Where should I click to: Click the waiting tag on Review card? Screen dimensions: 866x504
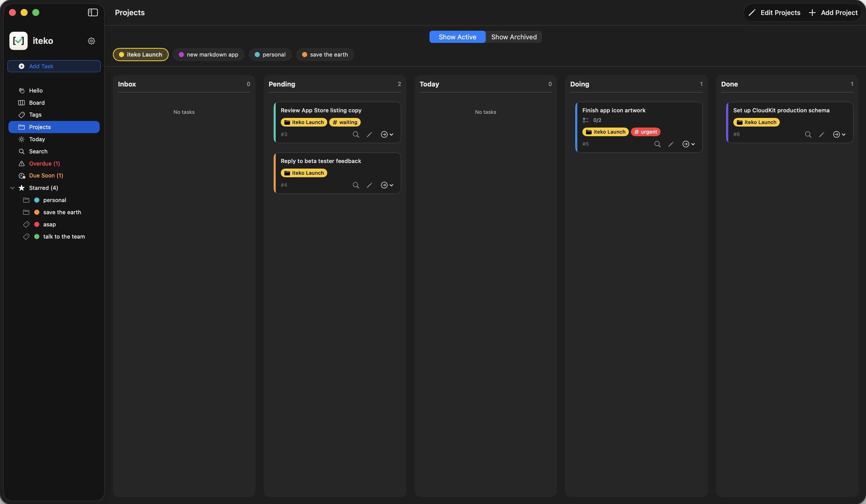[x=345, y=122]
